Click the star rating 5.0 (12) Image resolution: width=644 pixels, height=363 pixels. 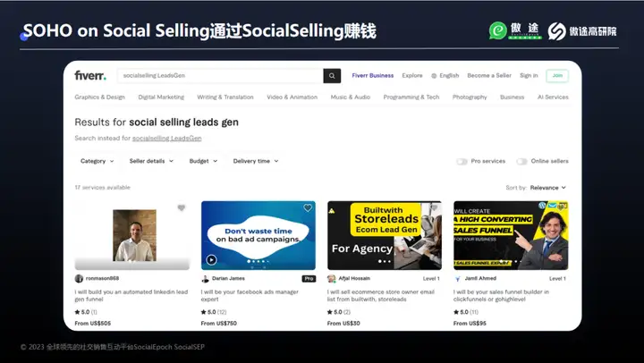[214, 312]
